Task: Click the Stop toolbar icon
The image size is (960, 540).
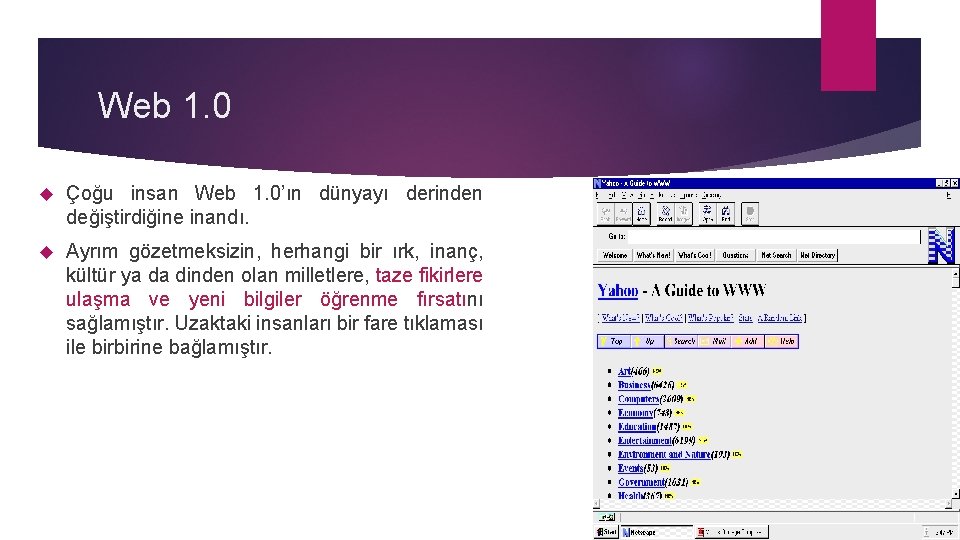Action: point(750,214)
